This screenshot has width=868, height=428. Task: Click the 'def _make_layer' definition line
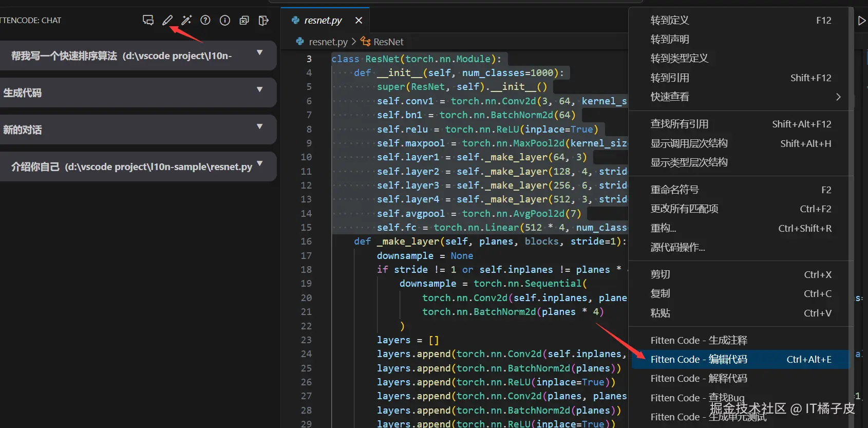tap(490, 241)
